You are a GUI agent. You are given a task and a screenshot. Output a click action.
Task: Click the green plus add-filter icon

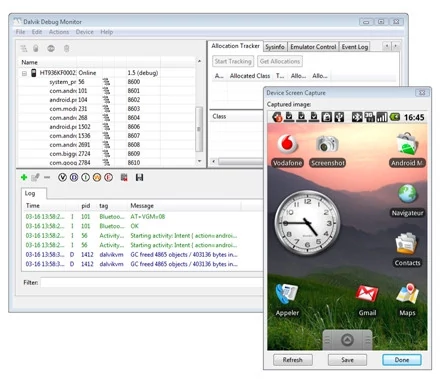click(24, 177)
